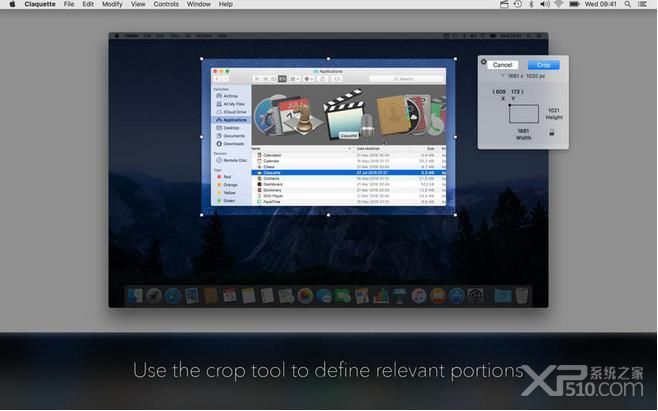Click the Height value field

(x=554, y=110)
